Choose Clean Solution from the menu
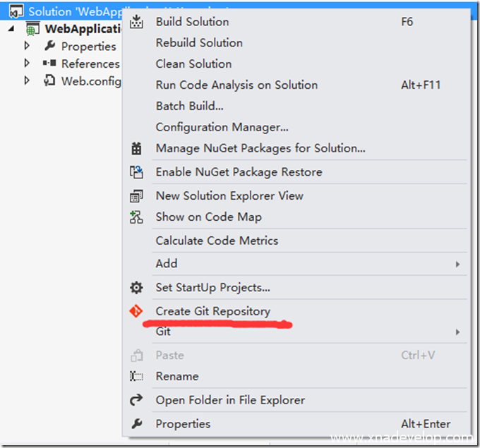The width and height of the screenshot is (480, 448). [193, 64]
